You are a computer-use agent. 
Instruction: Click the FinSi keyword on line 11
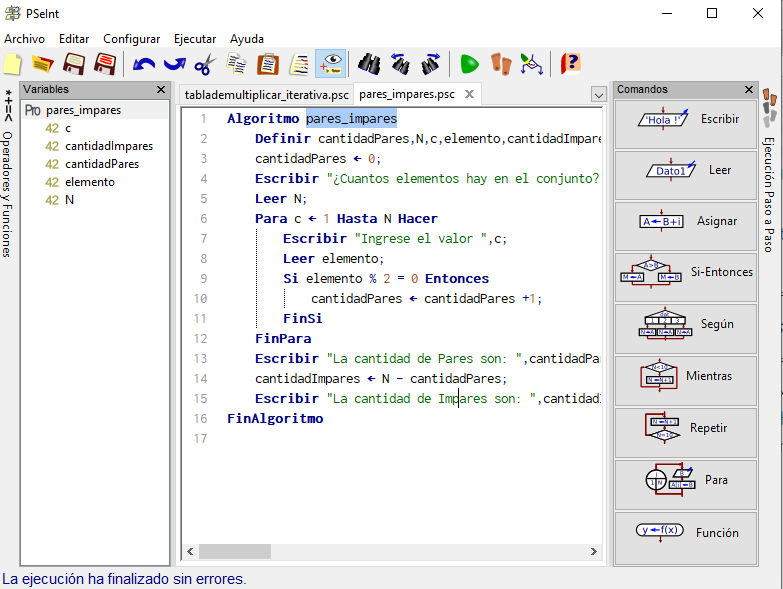click(303, 318)
